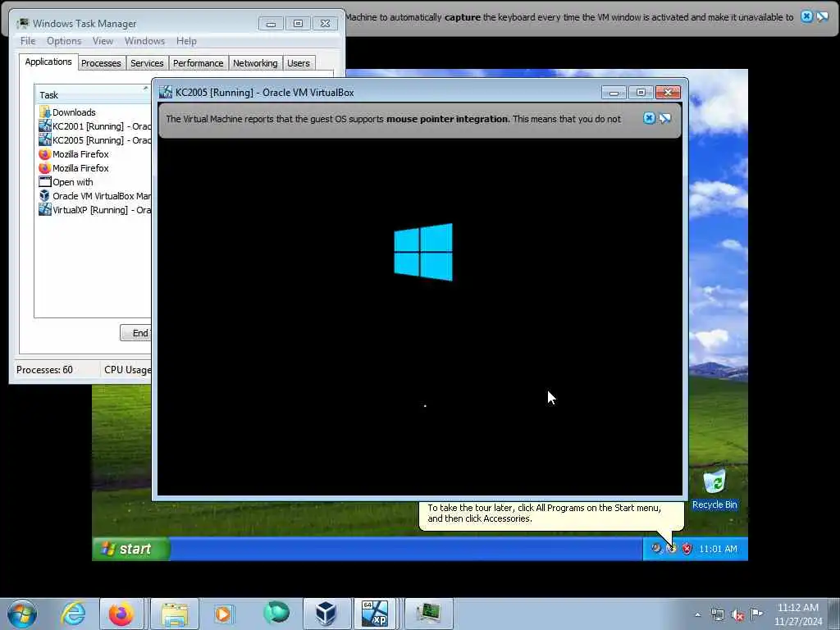Image resolution: width=840 pixels, height=630 pixels.
Task: Show hidden tray icons arrow
Action: [697, 615]
